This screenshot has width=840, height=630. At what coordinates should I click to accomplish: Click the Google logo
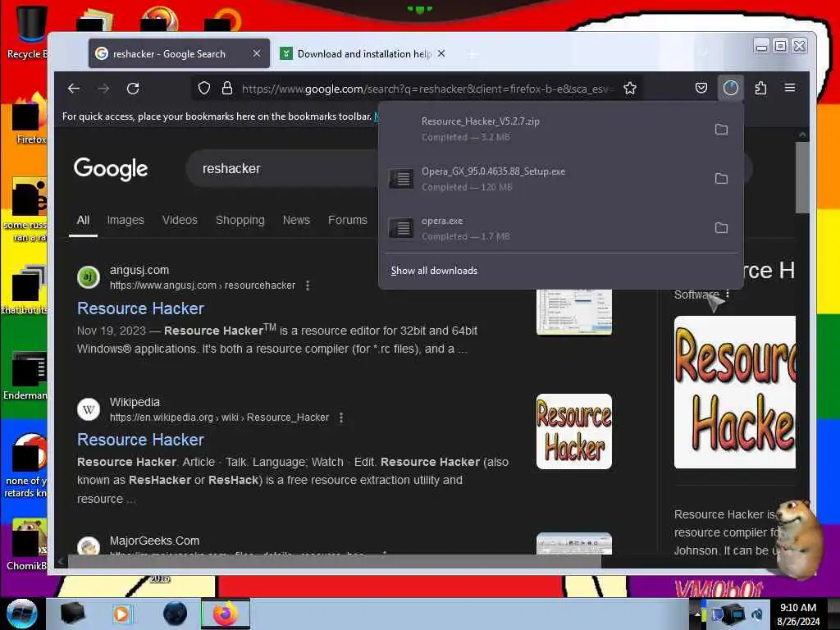[x=111, y=169]
